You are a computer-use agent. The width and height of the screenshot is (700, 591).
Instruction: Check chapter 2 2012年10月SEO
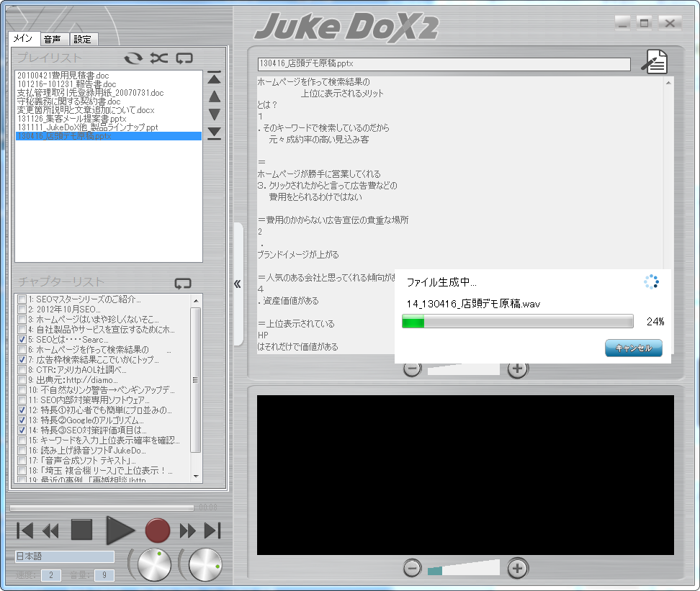point(22,310)
